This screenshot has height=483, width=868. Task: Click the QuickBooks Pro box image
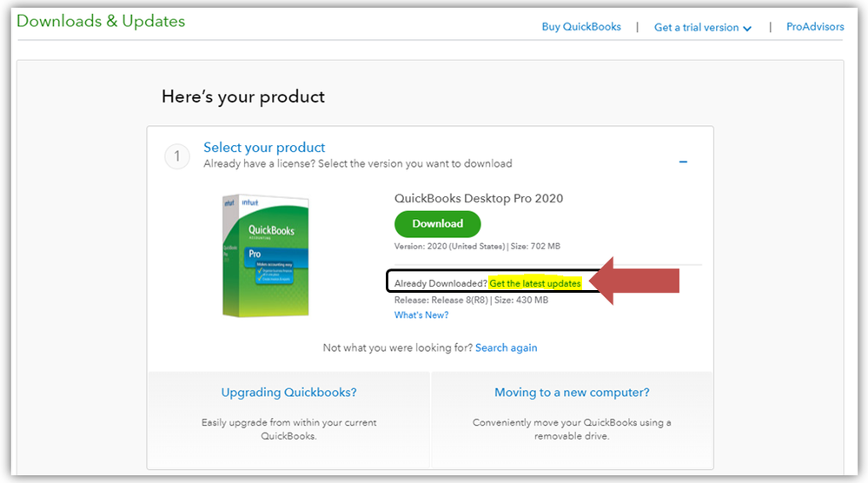266,255
